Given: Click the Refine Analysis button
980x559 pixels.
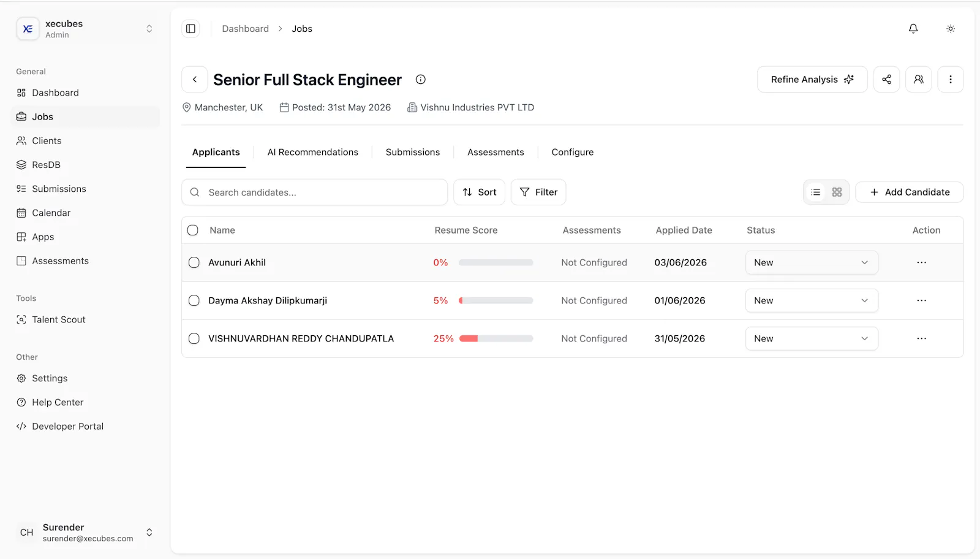Looking at the screenshot, I should click(x=812, y=80).
